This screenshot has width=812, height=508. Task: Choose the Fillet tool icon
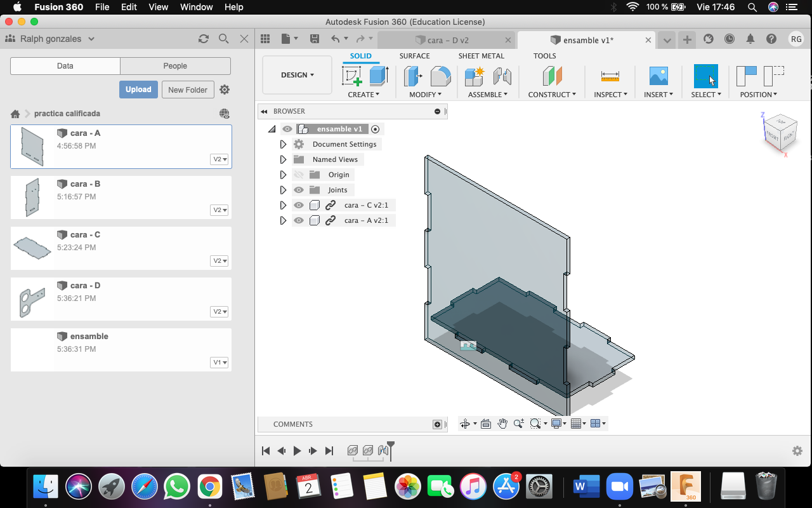point(440,76)
